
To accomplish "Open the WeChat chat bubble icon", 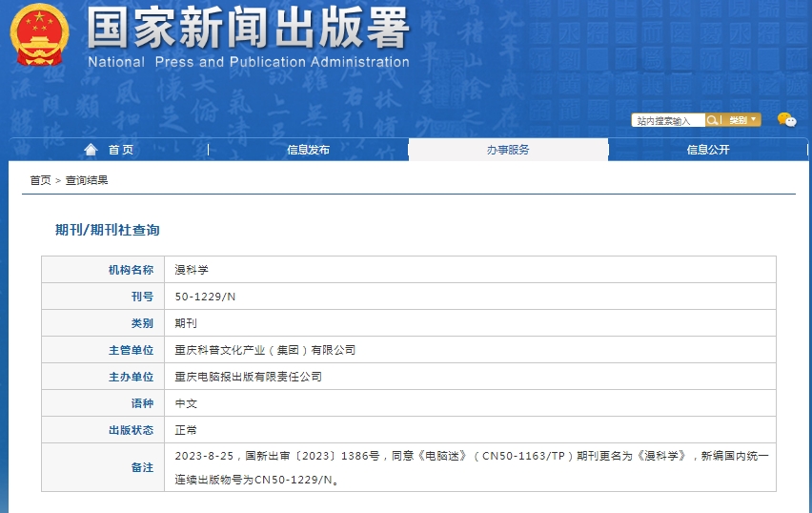I will click(x=786, y=120).
